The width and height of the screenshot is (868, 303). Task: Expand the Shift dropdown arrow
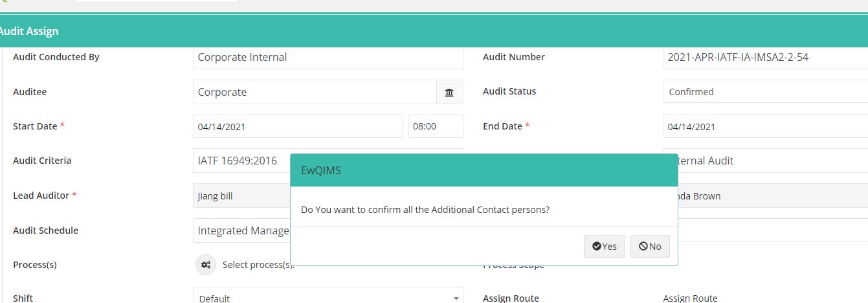coord(456,298)
